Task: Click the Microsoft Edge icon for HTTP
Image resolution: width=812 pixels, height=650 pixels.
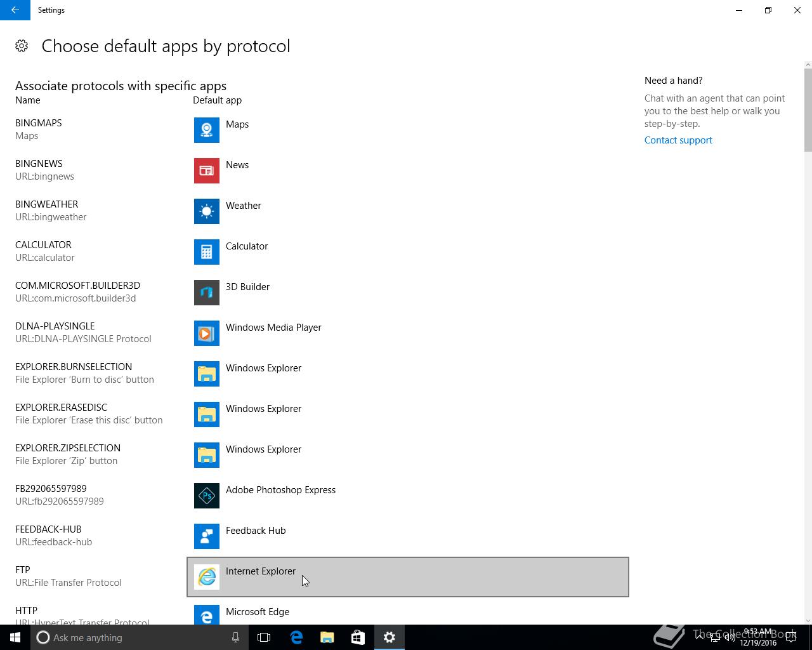Action: 207,614
